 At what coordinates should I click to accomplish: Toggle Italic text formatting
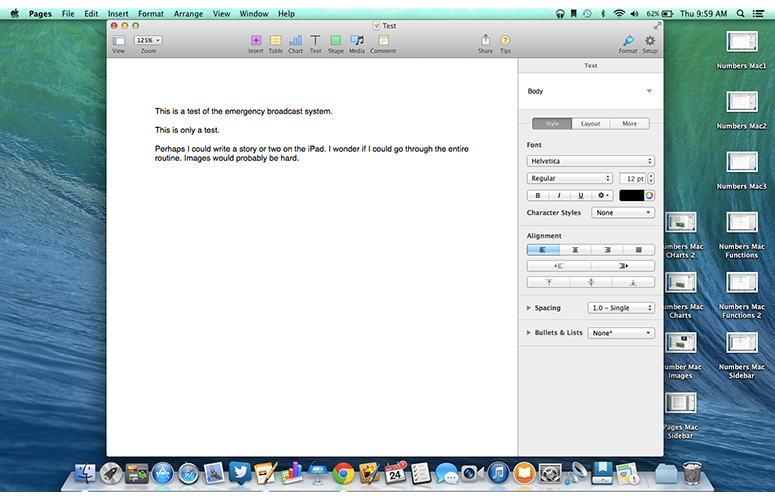(x=559, y=196)
